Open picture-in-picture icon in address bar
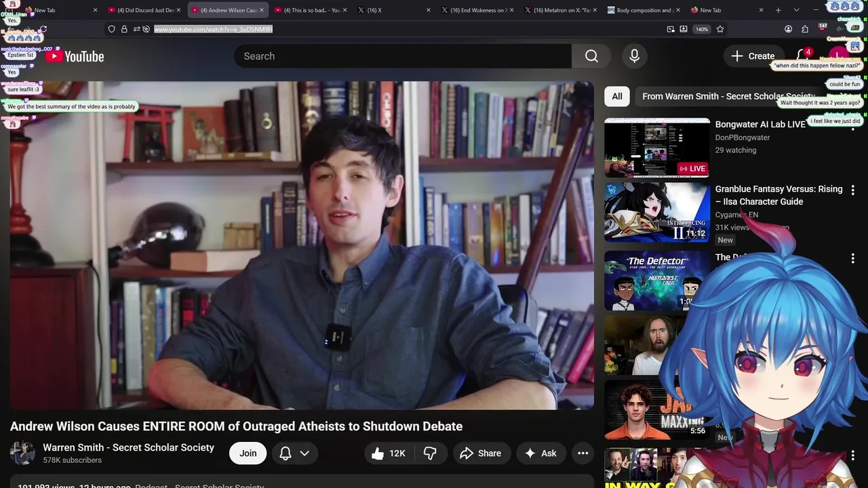This screenshot has width=868, height=488. pos(671,29)
